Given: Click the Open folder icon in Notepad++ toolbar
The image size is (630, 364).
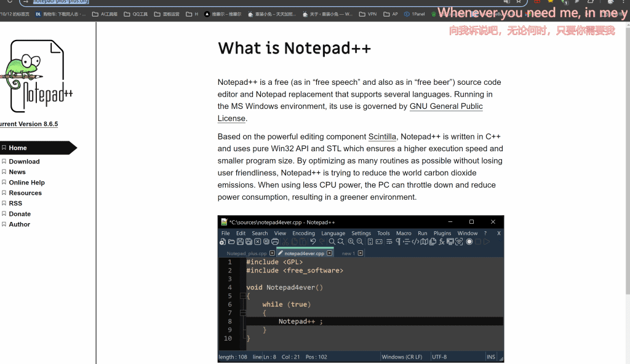Looking at the screenshot, I should 231,242.
